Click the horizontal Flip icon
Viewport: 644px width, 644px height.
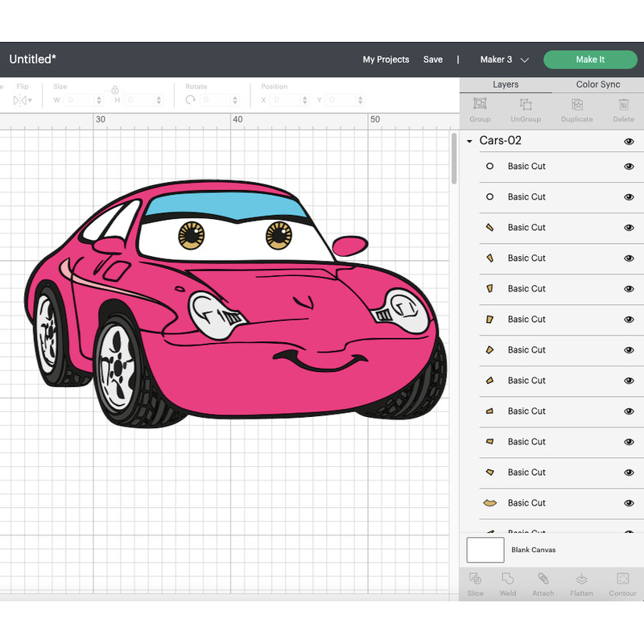pos(18,99)
